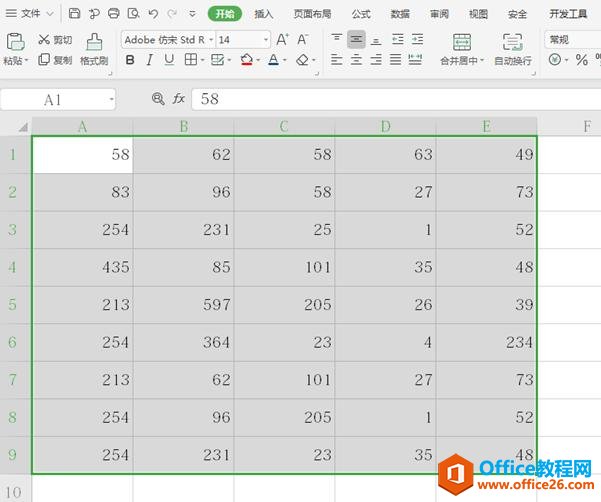Open the Formulas (公式) tab

tap(361, 14)
